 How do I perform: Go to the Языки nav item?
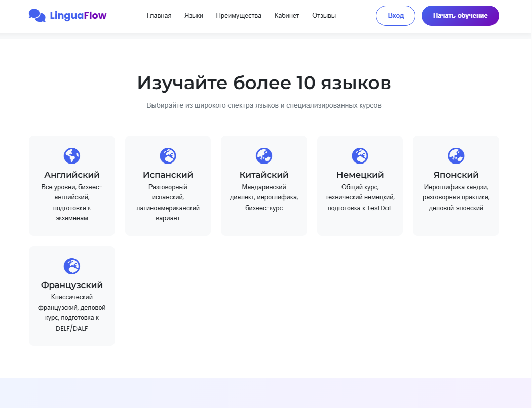[x=194, y=16]
